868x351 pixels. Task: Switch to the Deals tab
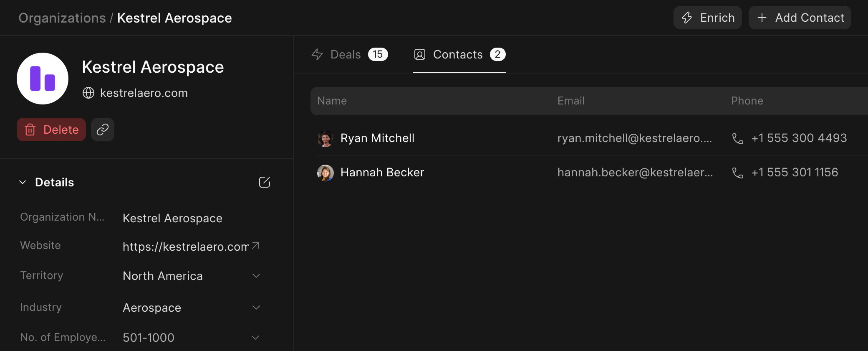[350, 54]
